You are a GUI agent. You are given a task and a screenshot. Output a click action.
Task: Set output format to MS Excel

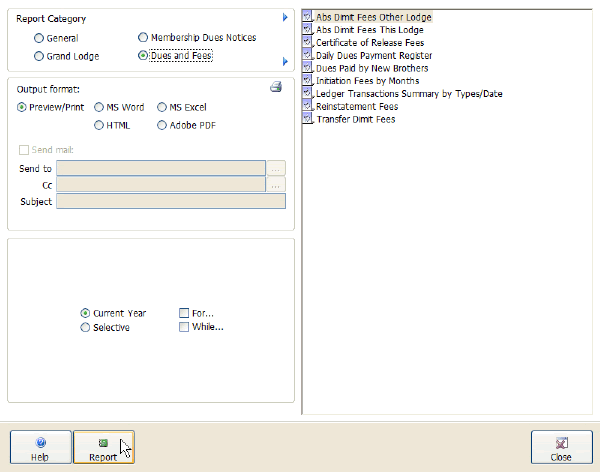pos(162,107)
